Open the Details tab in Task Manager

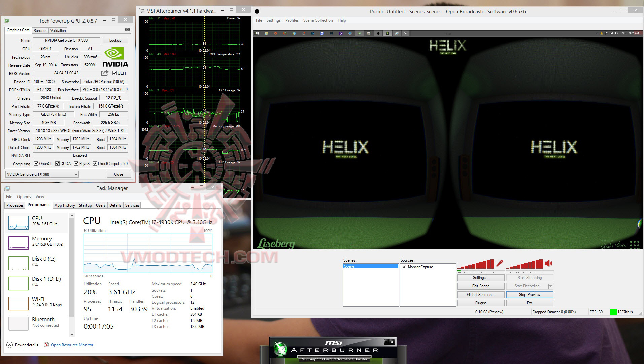click(x=115, y=205)
